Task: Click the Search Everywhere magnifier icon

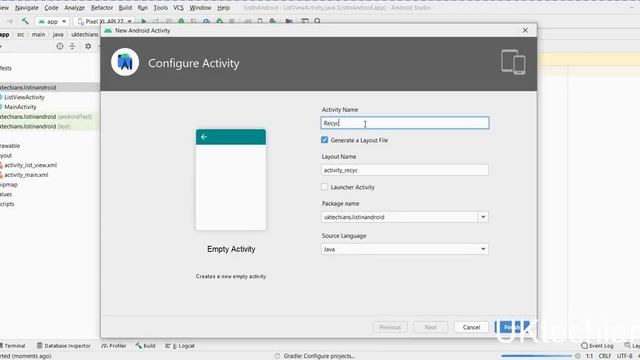Action: pos(317,21)
